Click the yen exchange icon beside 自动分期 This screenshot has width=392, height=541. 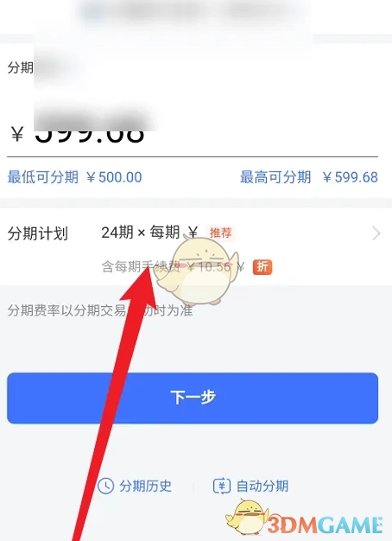(222, 486)
